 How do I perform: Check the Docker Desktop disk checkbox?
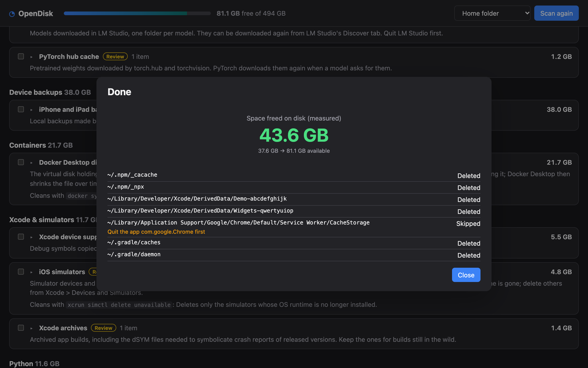(21, 162)
